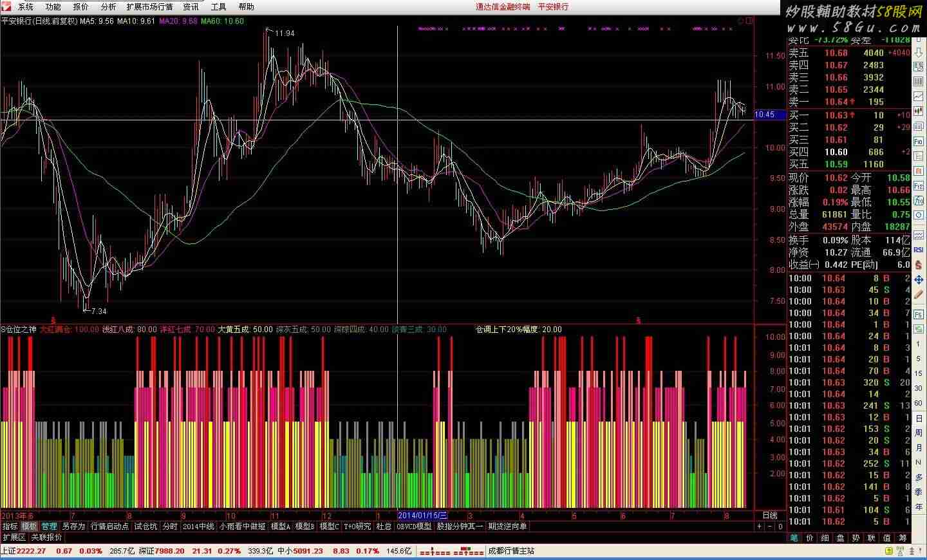Click the blue four-way move arrows icon
Image resolution: width=927 pixels, height=560 pixels.
[x=919, y=280]
